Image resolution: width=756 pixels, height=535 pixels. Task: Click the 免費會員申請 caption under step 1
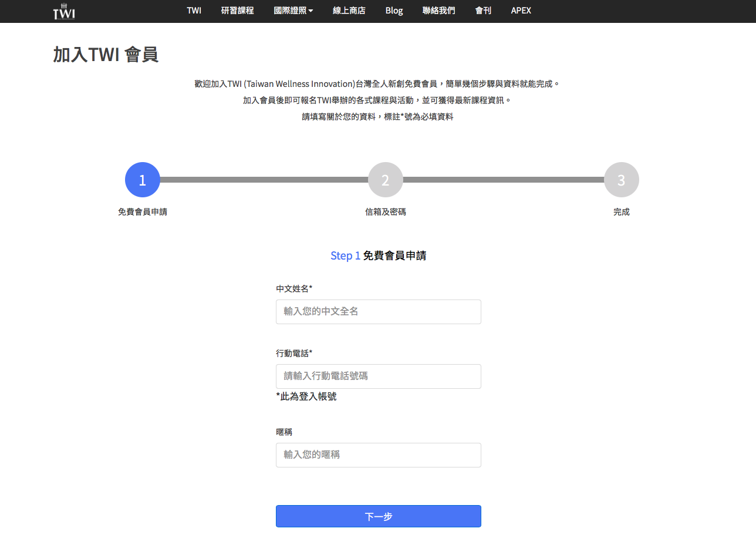click(x=143, y=212)
